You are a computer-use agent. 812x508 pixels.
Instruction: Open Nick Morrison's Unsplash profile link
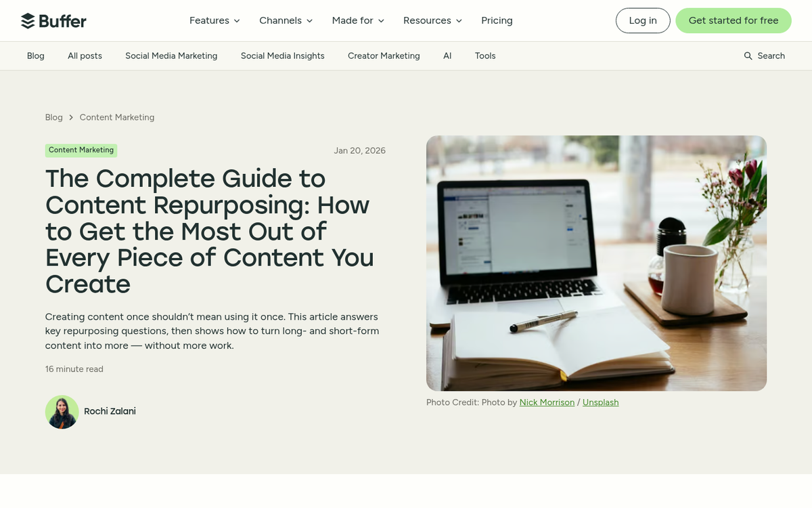tap(546, 402)
